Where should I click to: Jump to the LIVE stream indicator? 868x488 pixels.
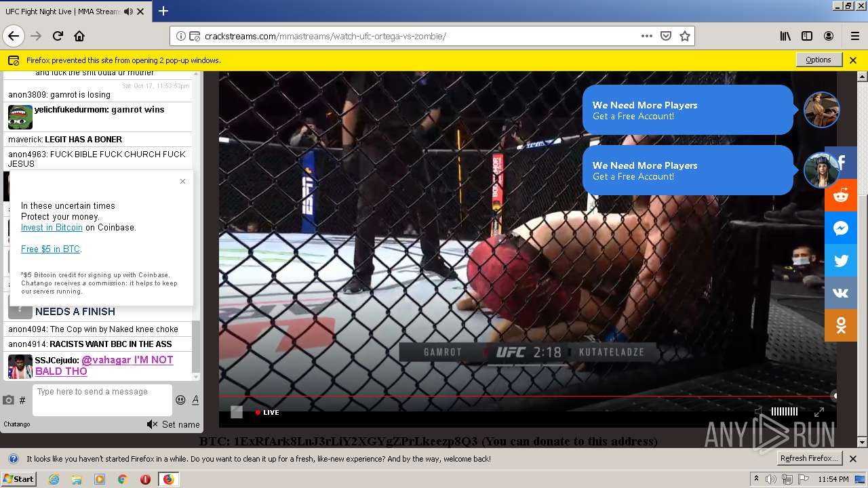[x=267, y=412]
